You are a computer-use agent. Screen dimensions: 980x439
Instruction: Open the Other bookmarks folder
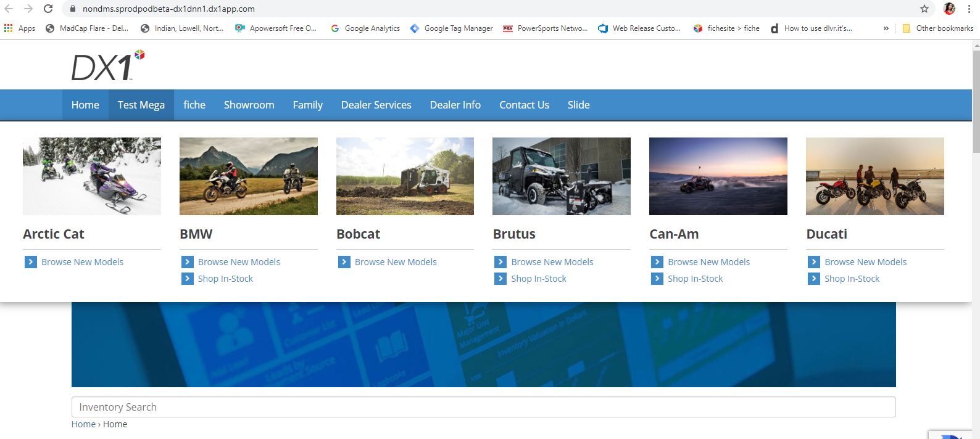click(x=938, y=28)
